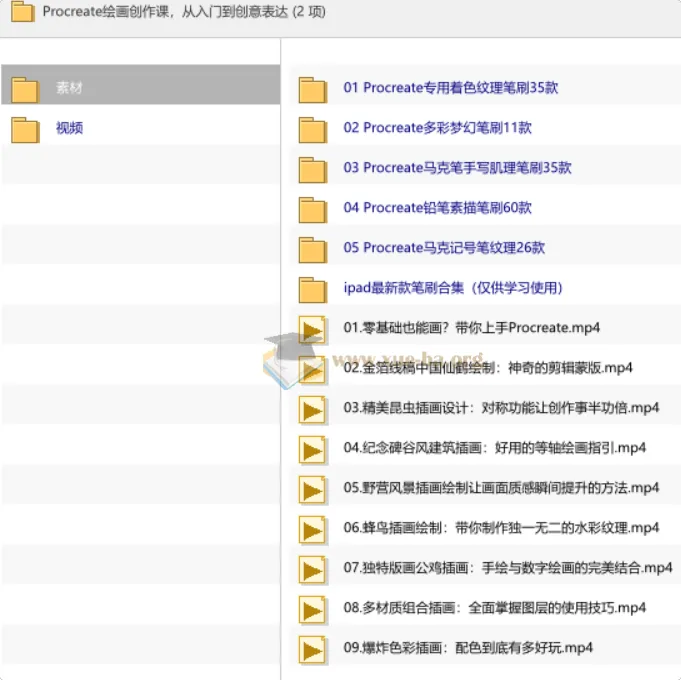Open folder icon for 03 Procreate马克笔手写肌理笔刷35款
Image resolution: width=681 pixels, height=680 pixels.
click(313, 170)
